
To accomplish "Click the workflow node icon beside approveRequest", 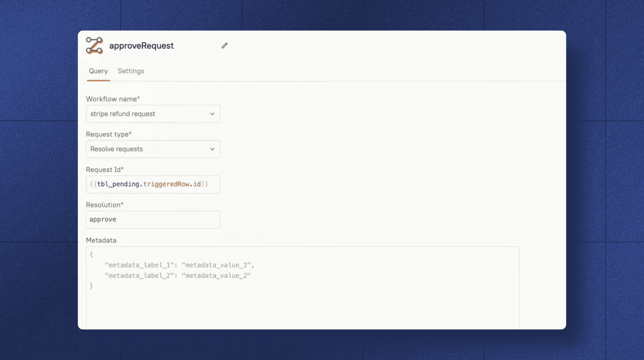I will pyautogui.click(x=94, y=45).
